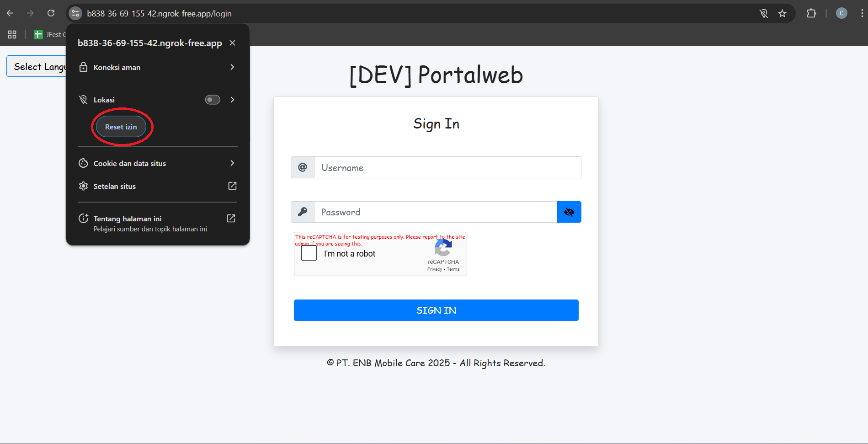Open Tentang halaman ini entry
The height and width of the screenshot is (444, 868).
pyautogui.click(x=158, y=223)
